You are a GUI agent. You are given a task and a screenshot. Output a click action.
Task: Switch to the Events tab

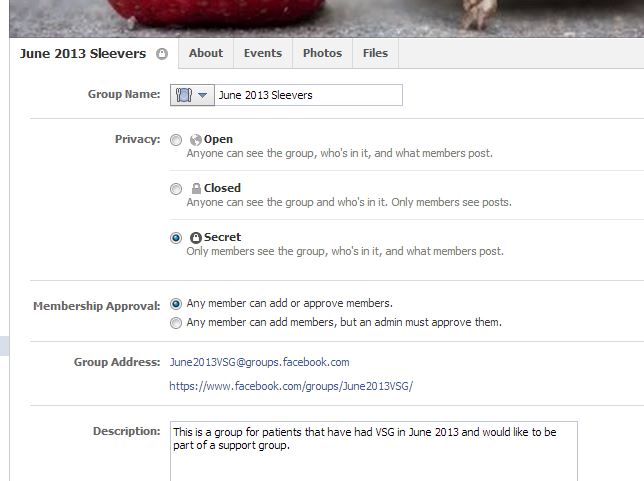263,53
